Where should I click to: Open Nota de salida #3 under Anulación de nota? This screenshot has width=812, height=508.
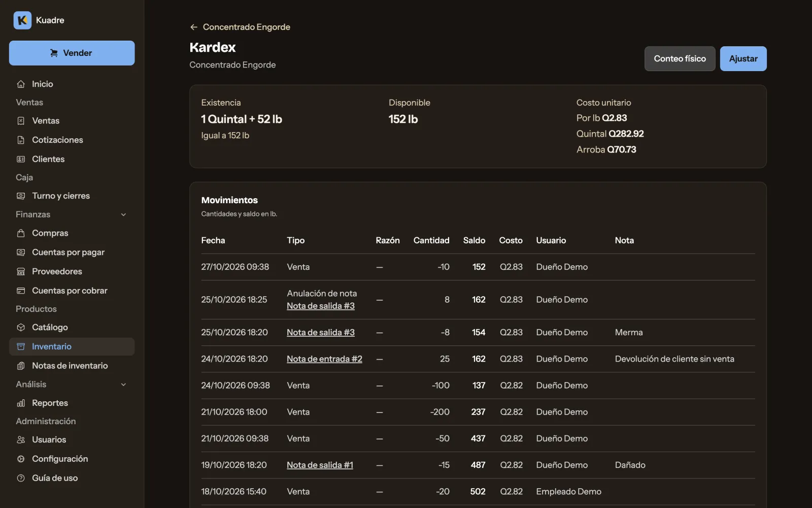coord(321,306)
